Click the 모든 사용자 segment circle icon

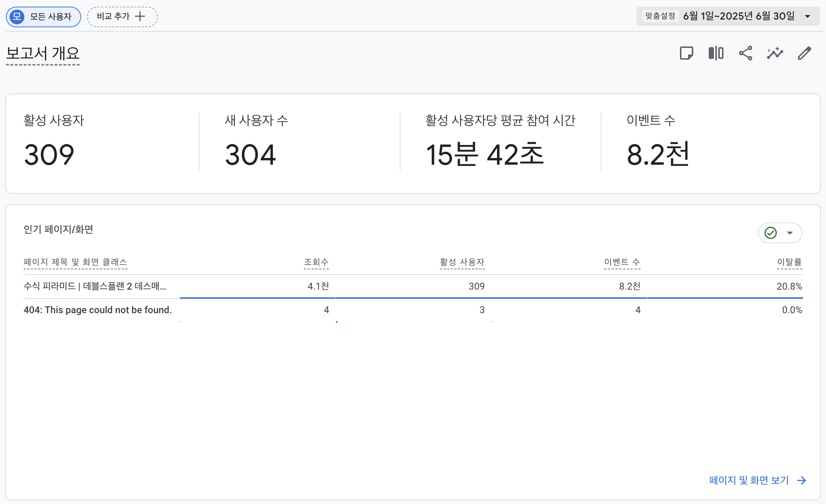coord(17,17)
